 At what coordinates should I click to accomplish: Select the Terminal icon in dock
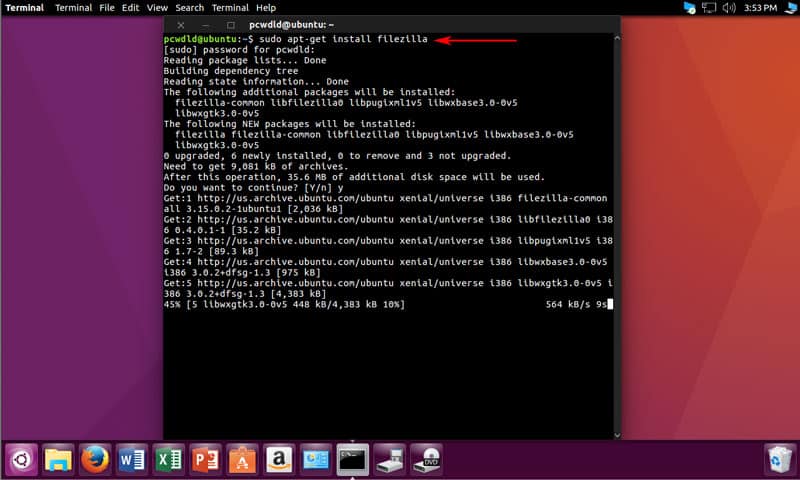click(x=353, y=460)
